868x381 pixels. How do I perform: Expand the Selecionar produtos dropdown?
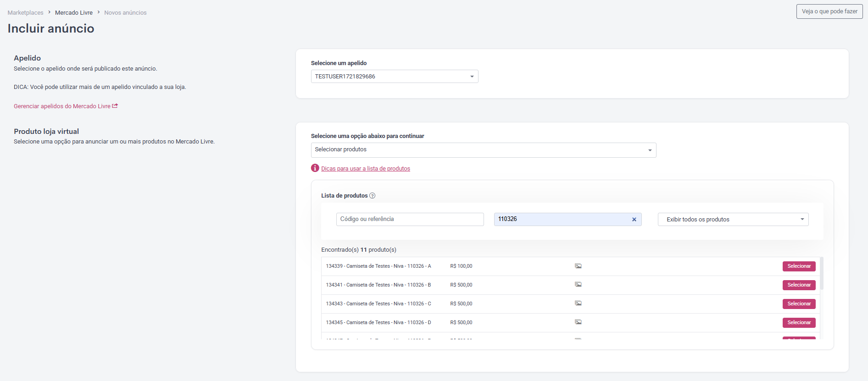click(484, 150)
